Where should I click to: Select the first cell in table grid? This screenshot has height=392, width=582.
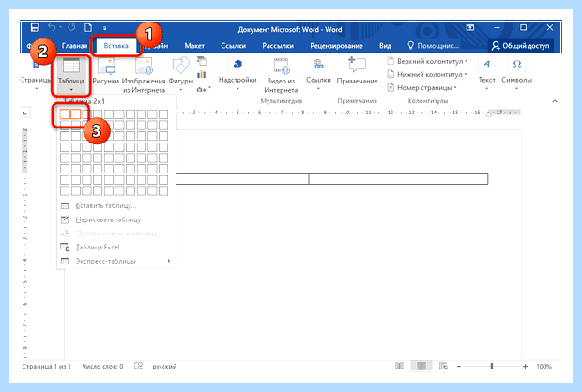[65, 113]
